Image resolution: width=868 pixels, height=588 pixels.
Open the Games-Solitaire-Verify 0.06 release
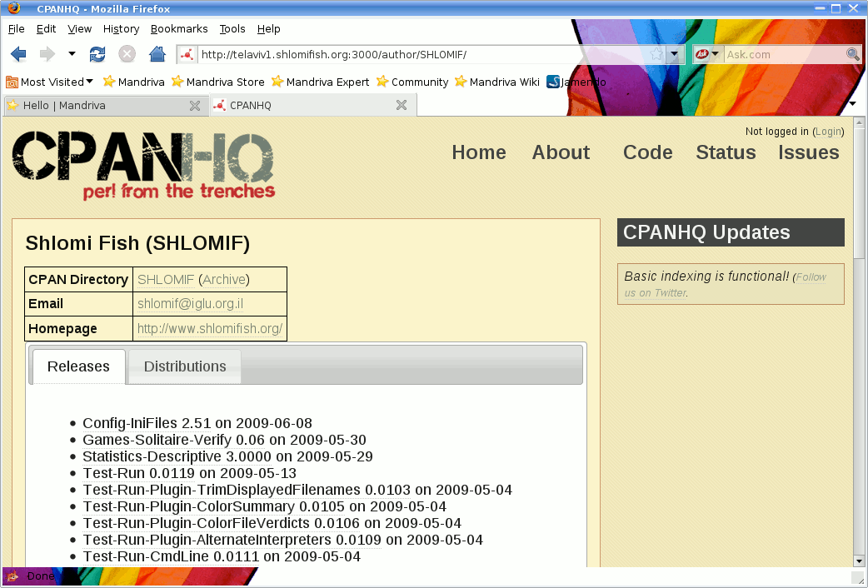(x=174, y=441)
